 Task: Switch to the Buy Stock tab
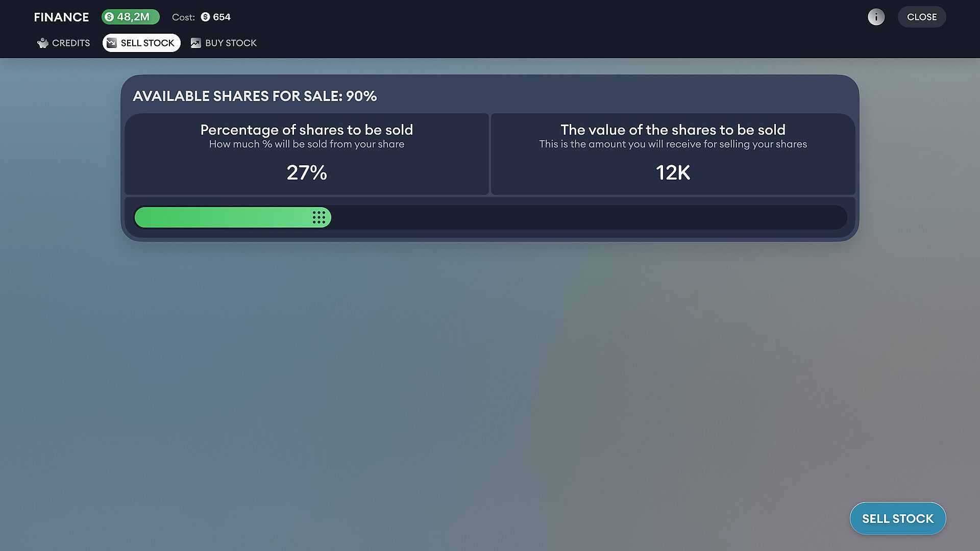231,43
